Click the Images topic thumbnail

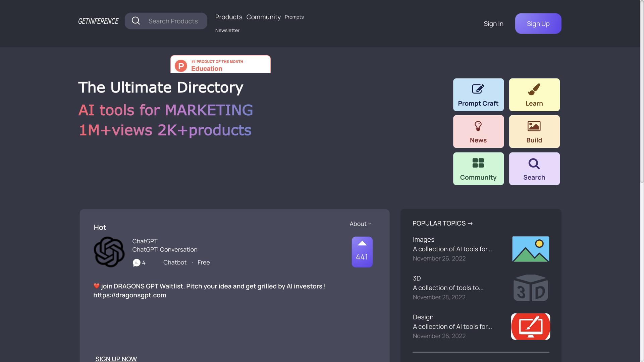pyautogui.click(x=530, y=249)
